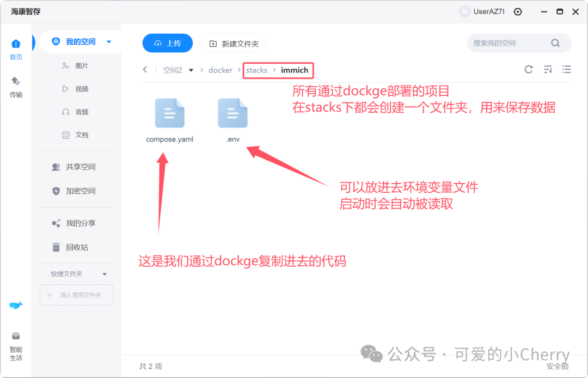The width and height of the screenshot is (588, 378).
Task: Expand the 我的空间 dropdown arrow
Action: 109,41
